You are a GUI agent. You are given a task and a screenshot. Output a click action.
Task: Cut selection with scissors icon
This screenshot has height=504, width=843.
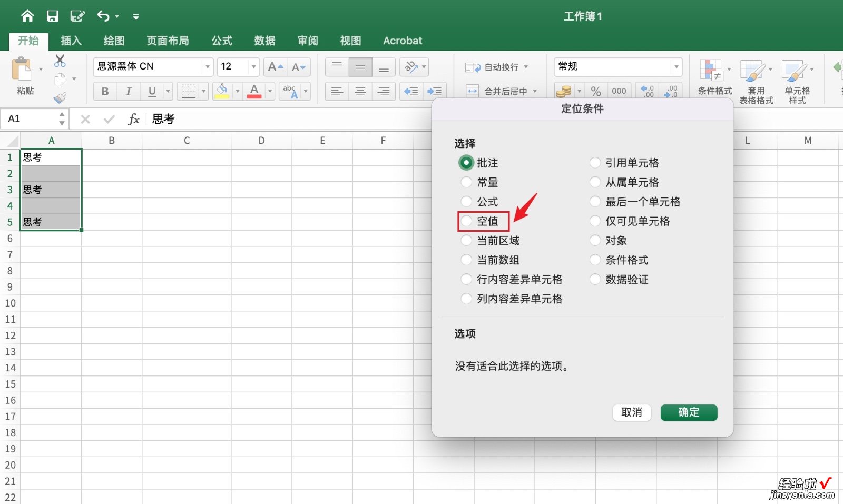[x=60, y=61]
